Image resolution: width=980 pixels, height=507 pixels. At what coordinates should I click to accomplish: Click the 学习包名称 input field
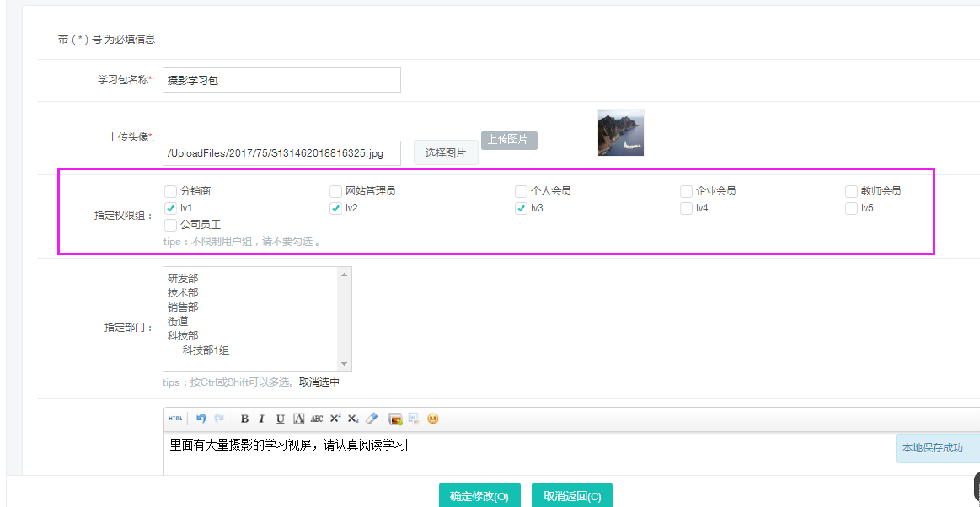(x=281, y=80)
